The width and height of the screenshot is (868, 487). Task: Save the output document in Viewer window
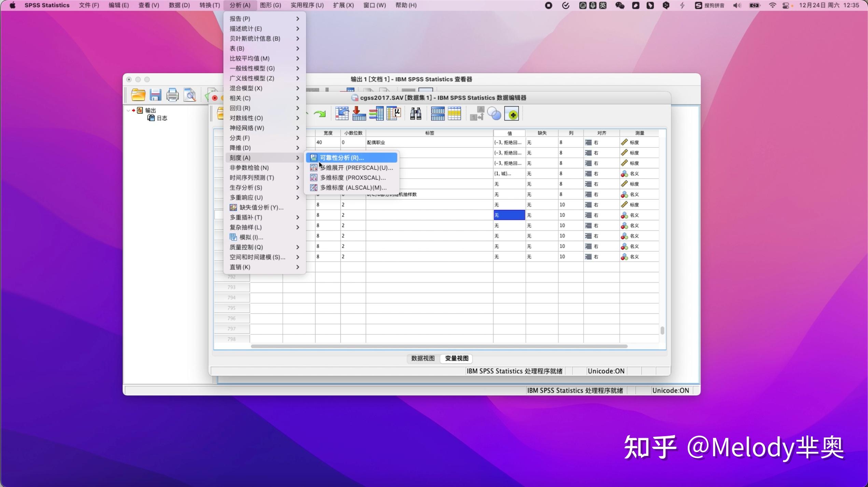pyautogui.click(x=155, y=95)
